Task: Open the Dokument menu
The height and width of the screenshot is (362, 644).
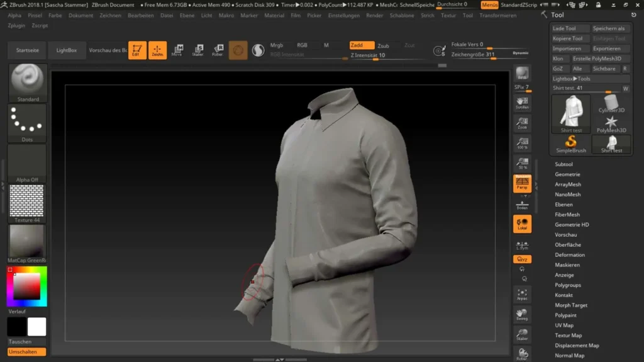Action: click(80, 15)
